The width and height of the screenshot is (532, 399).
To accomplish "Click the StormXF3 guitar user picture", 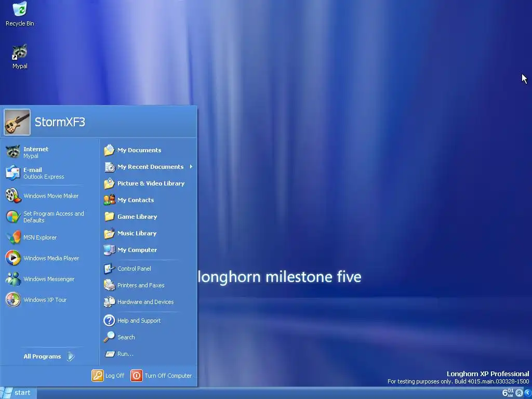I will (x=17, y=122).
